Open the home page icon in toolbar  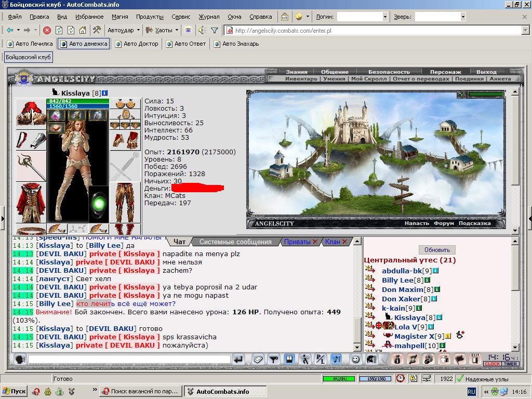83,30
